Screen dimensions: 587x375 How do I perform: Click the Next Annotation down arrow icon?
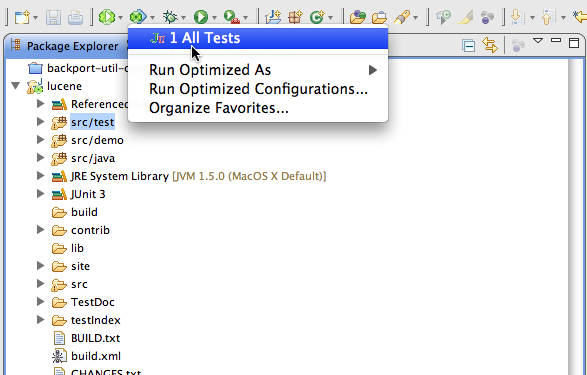click(518, 17)
